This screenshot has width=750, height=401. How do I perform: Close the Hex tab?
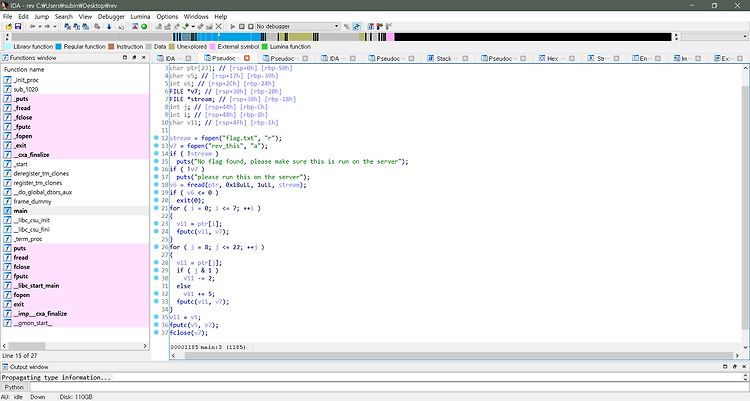tap(571, 58)
